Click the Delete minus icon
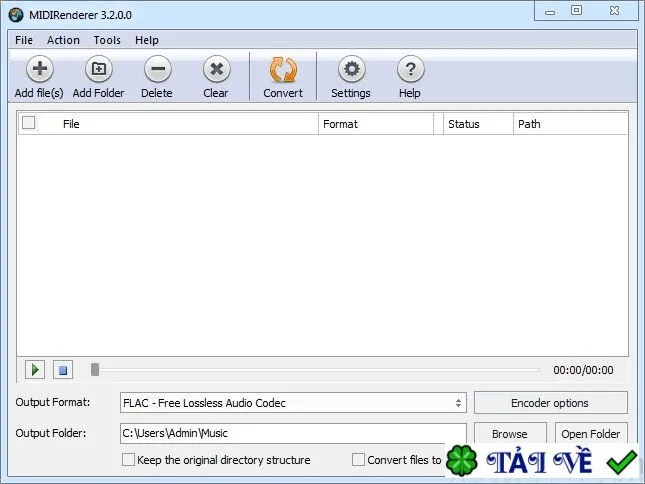The image size is (645, 484). (158, 69)
